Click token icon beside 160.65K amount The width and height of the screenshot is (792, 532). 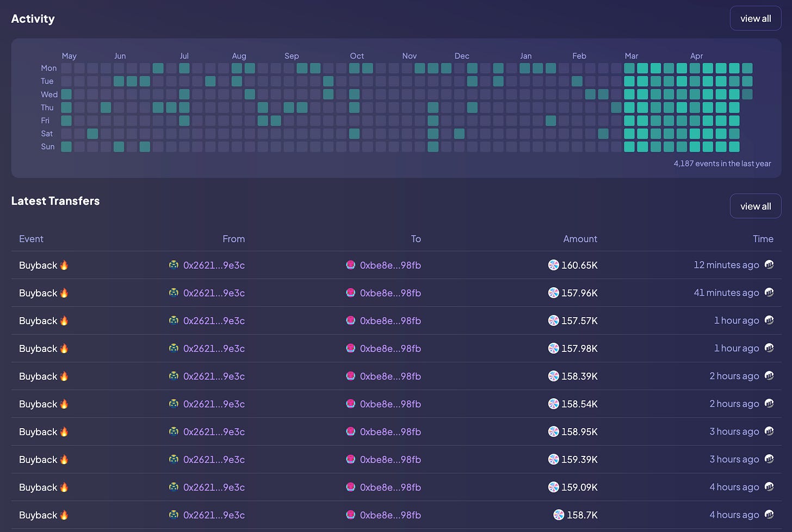click(x=553, y=265)
